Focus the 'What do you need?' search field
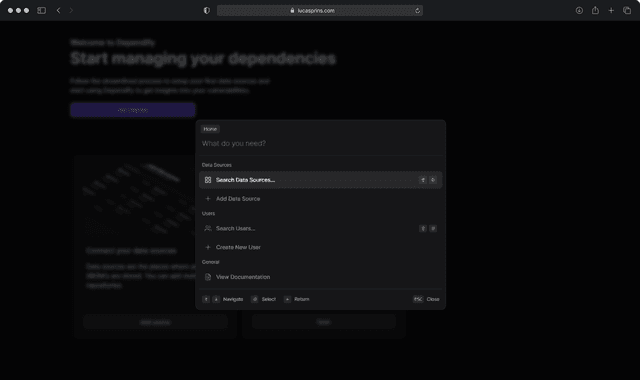This screenshot has width=640, height=380. pyautogui.click(x=320, y=144)
